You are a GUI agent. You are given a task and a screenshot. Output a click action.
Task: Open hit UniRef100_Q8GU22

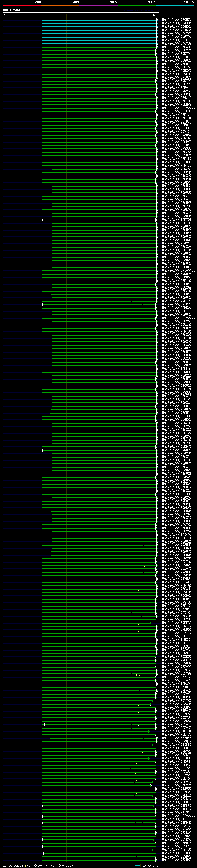[x=176, y=386]
